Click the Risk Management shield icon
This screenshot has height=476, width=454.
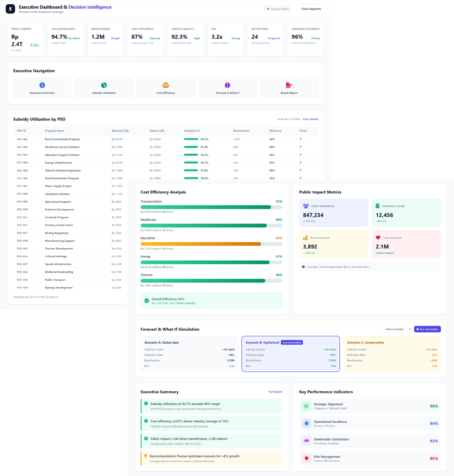click(x=306, y=458)
